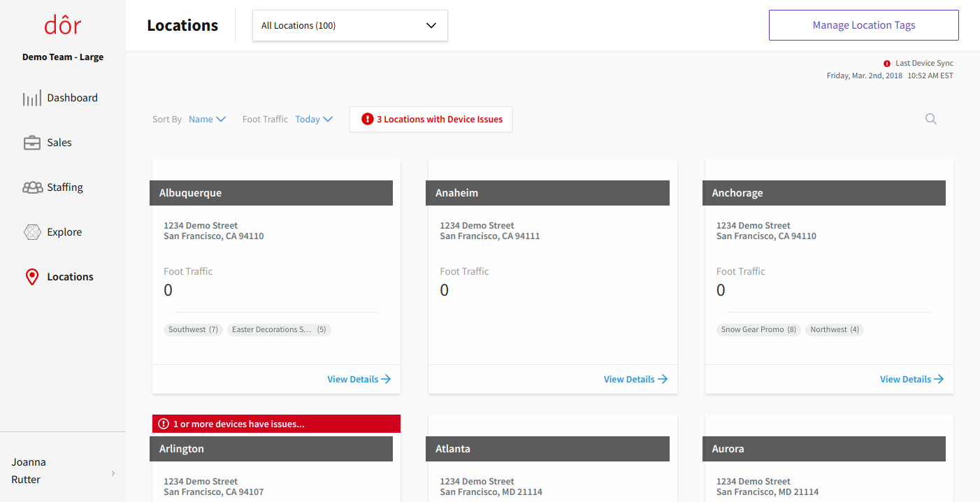Screen dimensions: 980x502
Task: Click the Dashboard bar chart icon
Action: (x=32, y=99)
